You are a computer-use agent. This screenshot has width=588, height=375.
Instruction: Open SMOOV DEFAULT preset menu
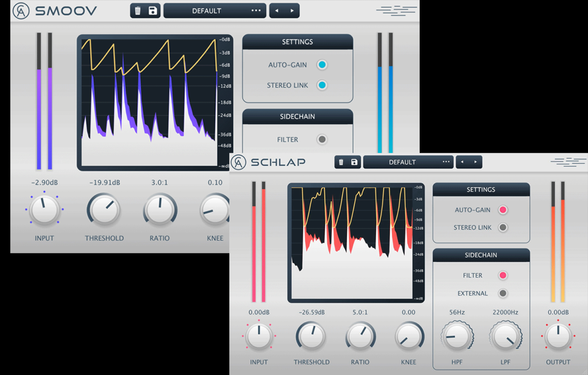click(215, 11)
